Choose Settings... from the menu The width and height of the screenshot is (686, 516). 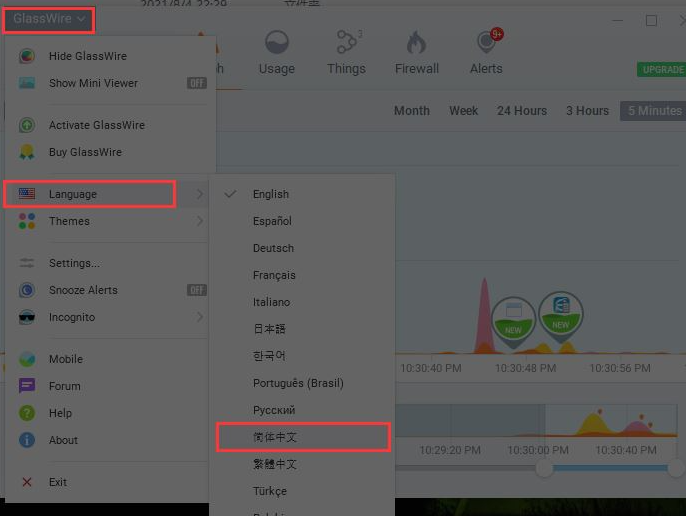pos(74,263)
